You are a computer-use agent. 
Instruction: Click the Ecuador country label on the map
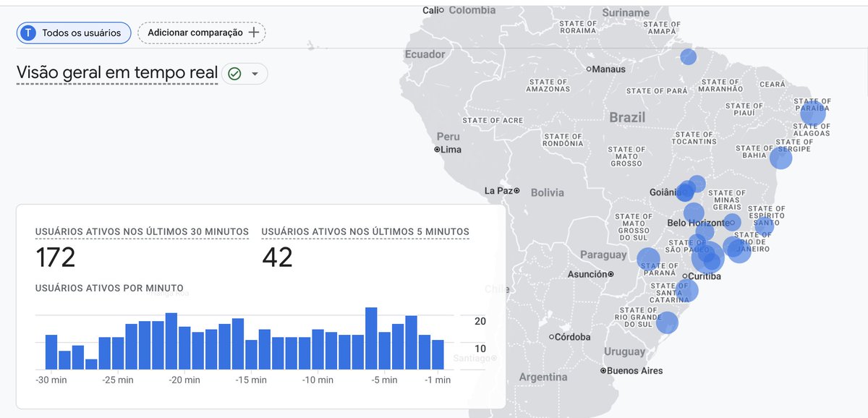tap(425, 54)
